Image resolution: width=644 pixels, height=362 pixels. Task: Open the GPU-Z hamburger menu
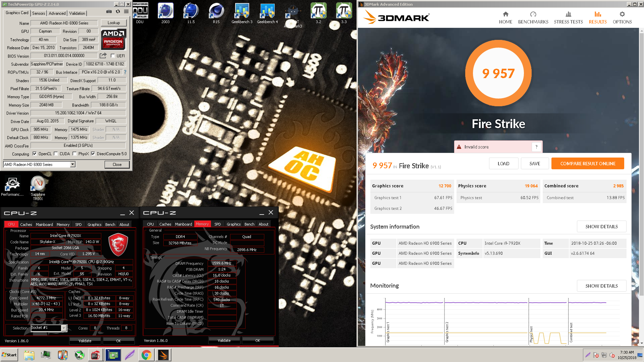tap(126, 12)
